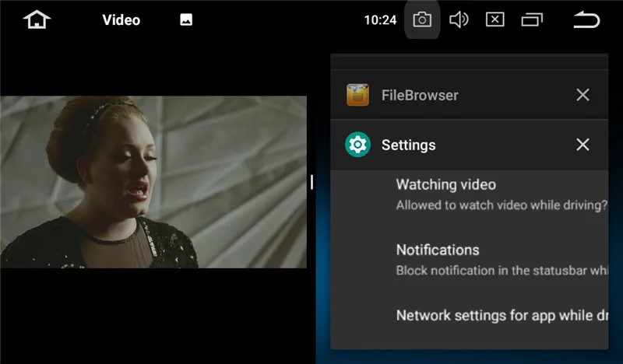The image size is (623, 364).
Task: Select the Video title label
Action: point(121,20)
